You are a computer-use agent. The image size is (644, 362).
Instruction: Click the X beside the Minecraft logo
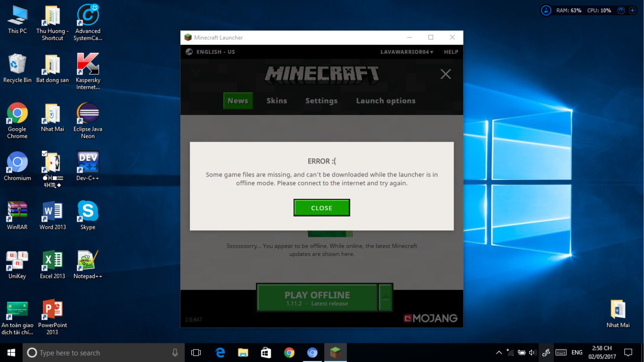click(446, 74)
